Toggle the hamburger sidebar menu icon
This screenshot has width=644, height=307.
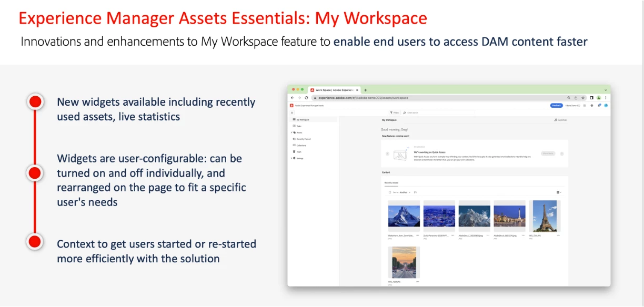click(292, 112)
